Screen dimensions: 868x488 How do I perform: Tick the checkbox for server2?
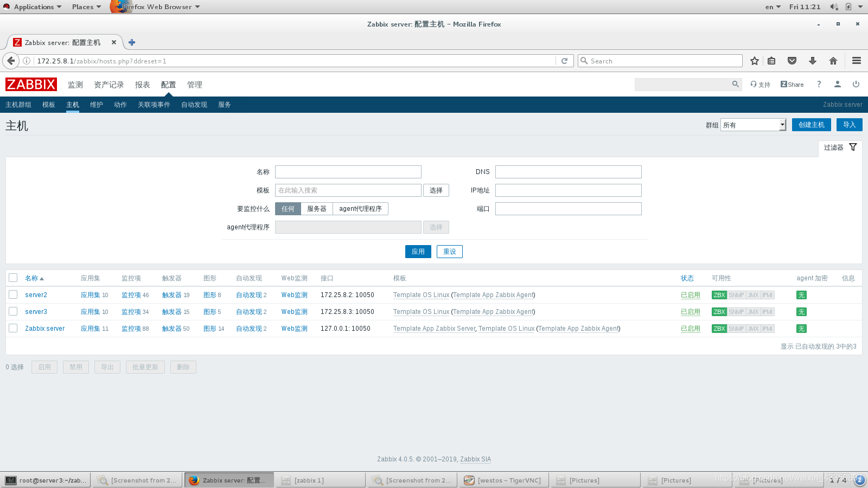[13, 294]
